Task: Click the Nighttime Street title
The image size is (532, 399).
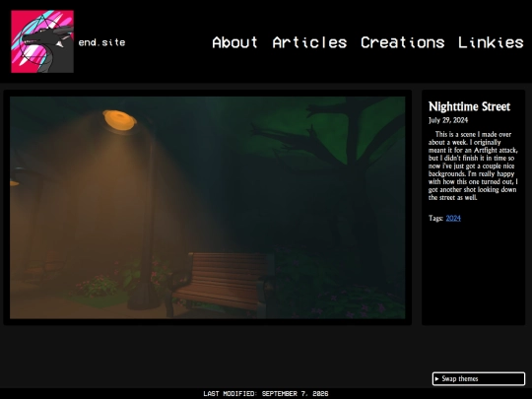Action: (469, 106)
